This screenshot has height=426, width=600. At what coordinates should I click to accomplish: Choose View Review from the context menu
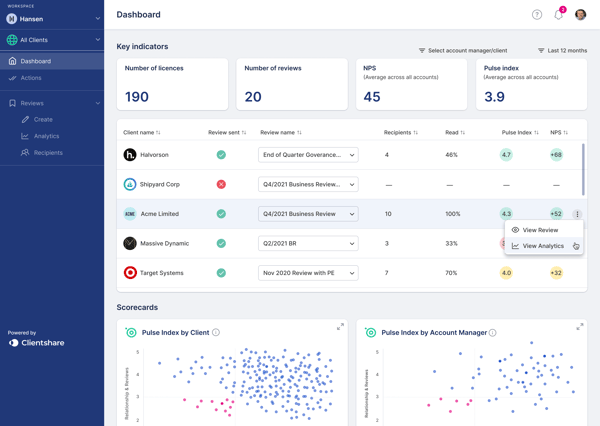544,230
